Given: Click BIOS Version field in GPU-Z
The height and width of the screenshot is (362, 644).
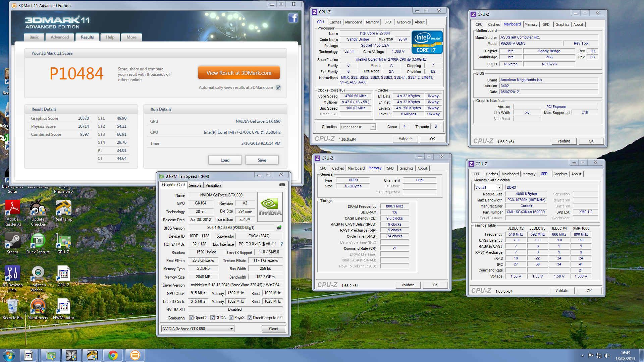Looking at the screenshot, I should tap(231, 228).
